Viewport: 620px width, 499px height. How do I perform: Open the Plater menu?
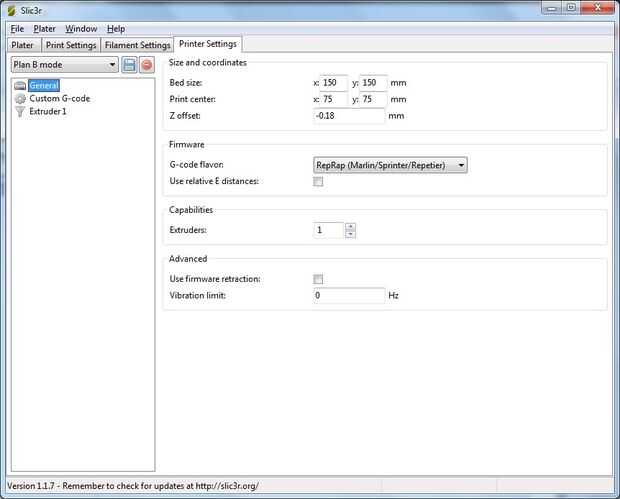[x=44, y=29]
